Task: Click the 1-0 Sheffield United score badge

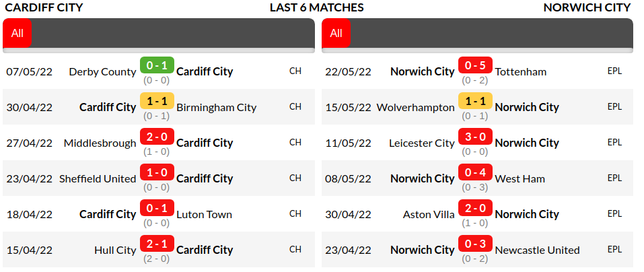Action: [x=157, y=173]
